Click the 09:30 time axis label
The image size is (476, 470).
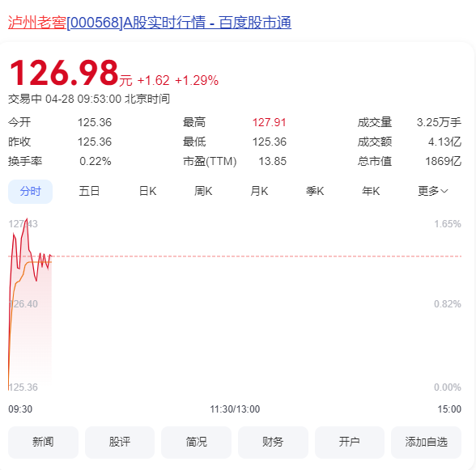point(20,409)
